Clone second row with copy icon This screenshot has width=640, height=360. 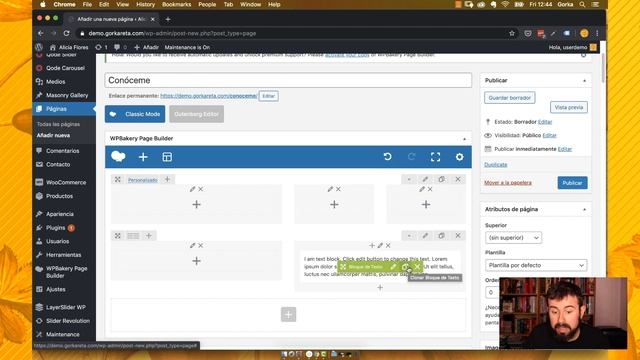point(441,236)
